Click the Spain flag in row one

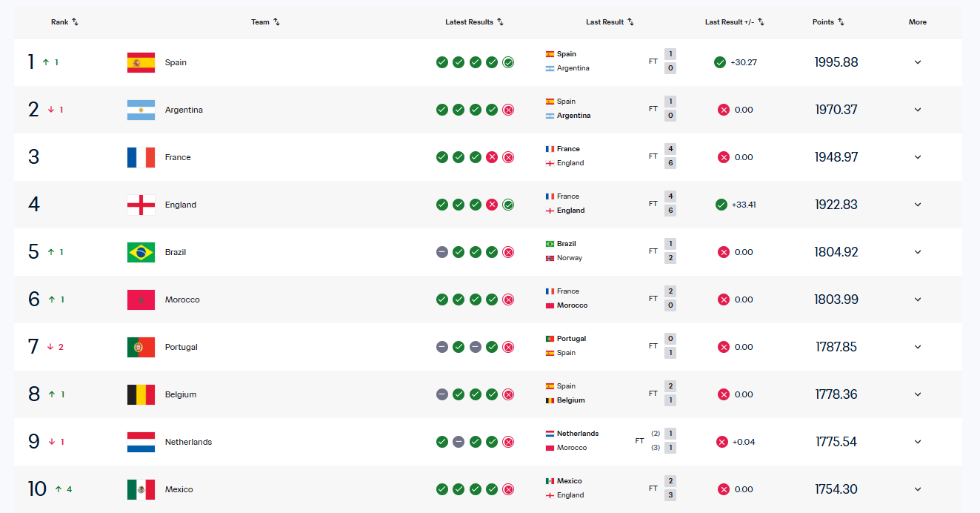[141, 62]
